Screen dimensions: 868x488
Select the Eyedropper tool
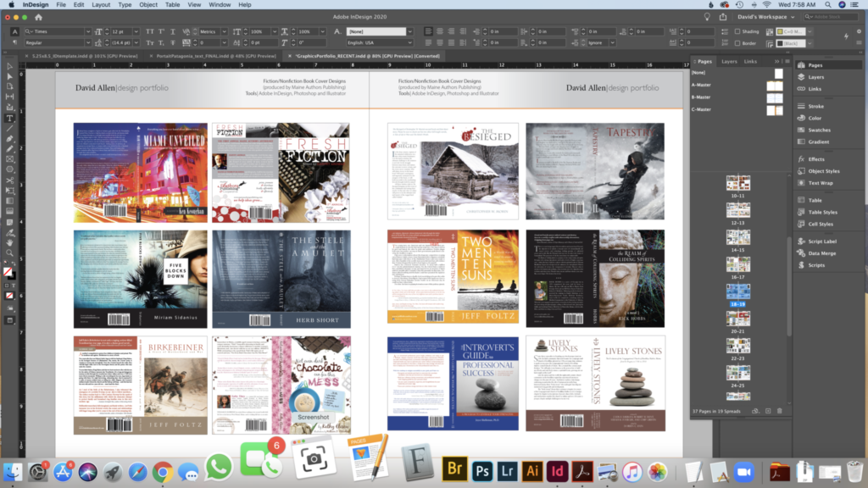coord(9,232)
